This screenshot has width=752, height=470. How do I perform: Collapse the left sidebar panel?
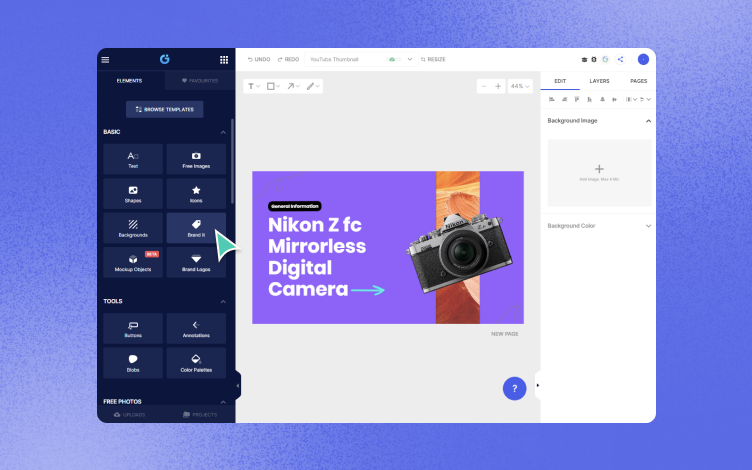tap(238, 386)
